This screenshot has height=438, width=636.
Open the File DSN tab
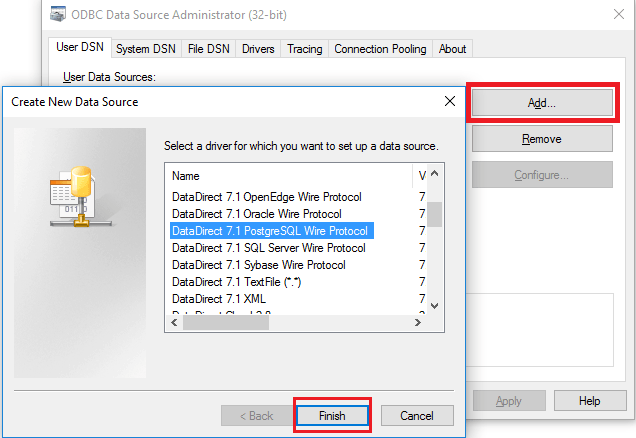click(208, 48)
